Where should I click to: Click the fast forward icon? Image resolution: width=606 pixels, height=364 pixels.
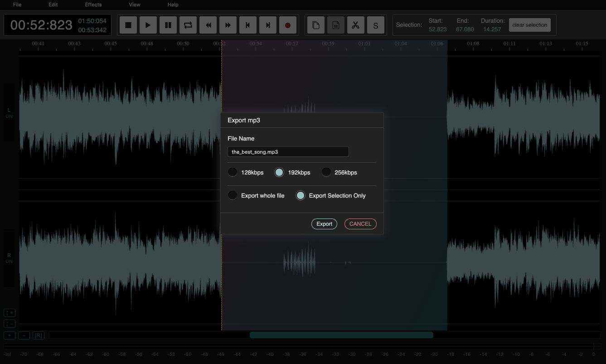228,25
